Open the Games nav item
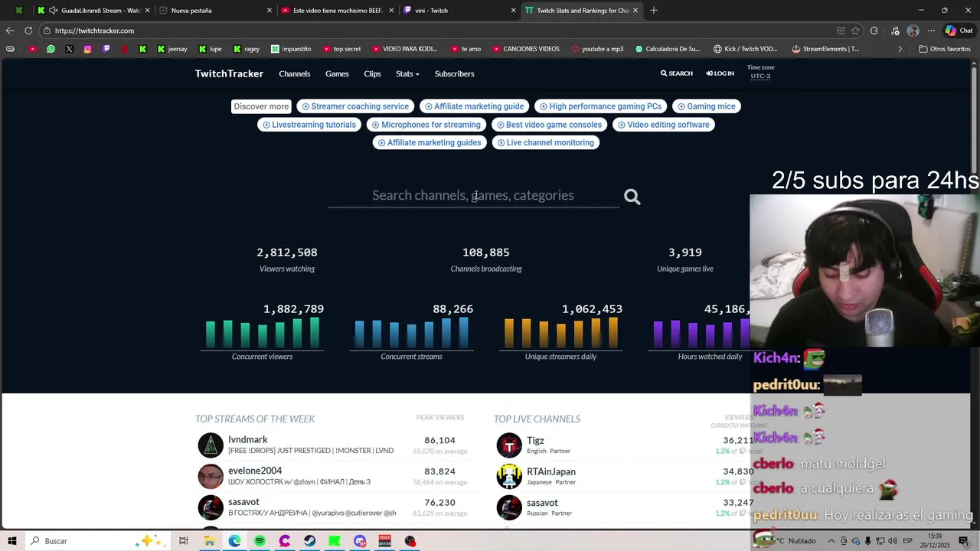 tap(337, 73)
